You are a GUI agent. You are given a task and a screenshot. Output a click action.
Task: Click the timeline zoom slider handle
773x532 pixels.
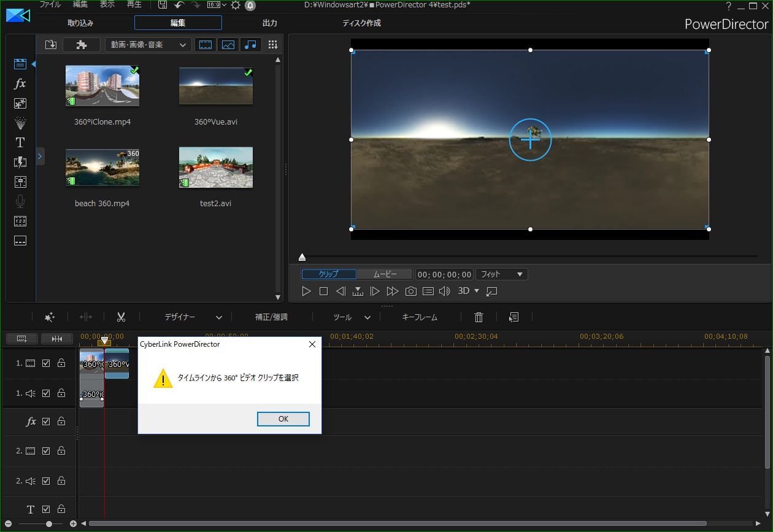pyautogui.click(x=49, y=524)
